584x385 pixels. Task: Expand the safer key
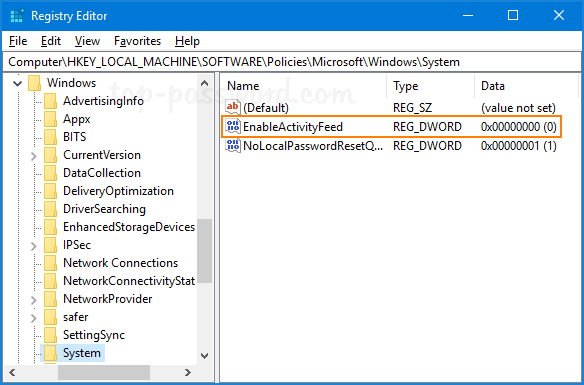[34, 318]
